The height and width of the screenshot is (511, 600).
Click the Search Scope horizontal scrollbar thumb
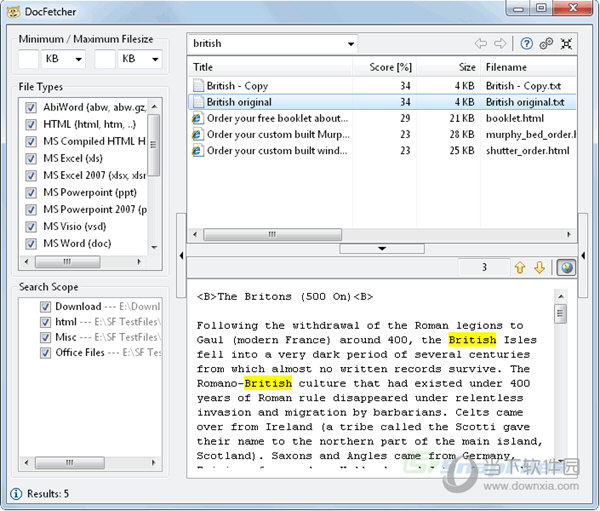click(70, 462)
